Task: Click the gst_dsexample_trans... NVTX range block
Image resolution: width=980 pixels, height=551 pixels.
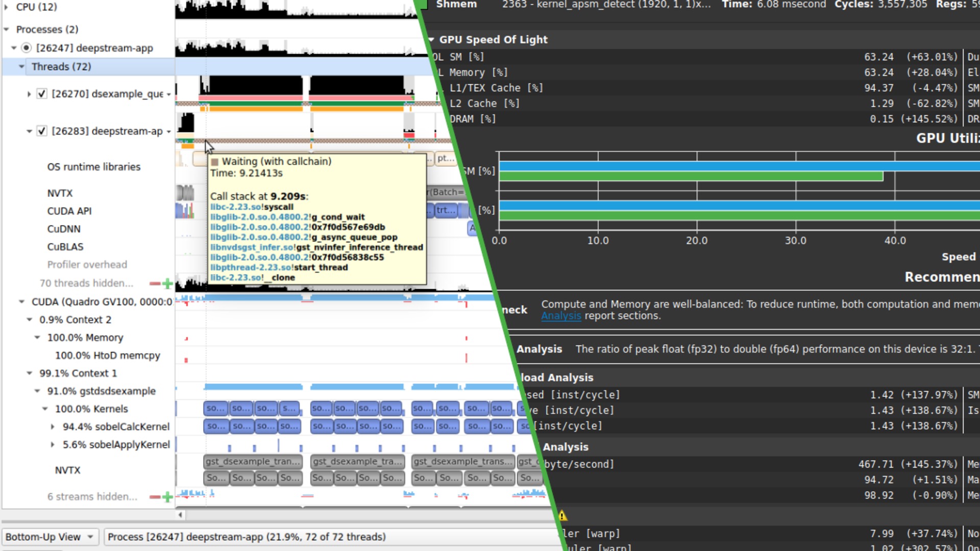Action: (x=463, y=462)
